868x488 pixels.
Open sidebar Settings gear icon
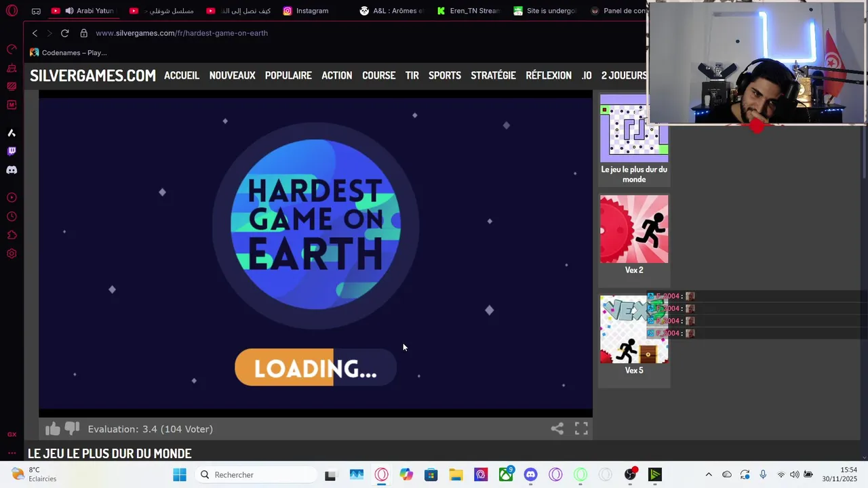(12, 254)
